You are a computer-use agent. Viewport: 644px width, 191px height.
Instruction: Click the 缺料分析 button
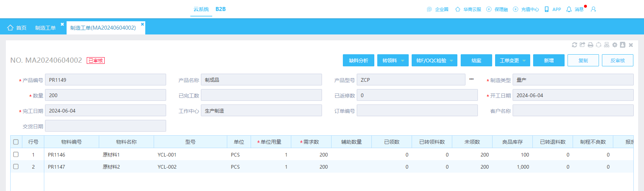[359, 60]
